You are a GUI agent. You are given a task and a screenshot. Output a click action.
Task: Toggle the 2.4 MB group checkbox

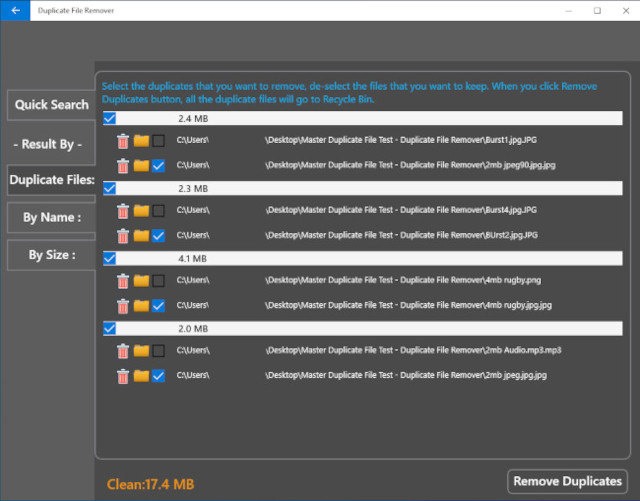coord(109,118)
